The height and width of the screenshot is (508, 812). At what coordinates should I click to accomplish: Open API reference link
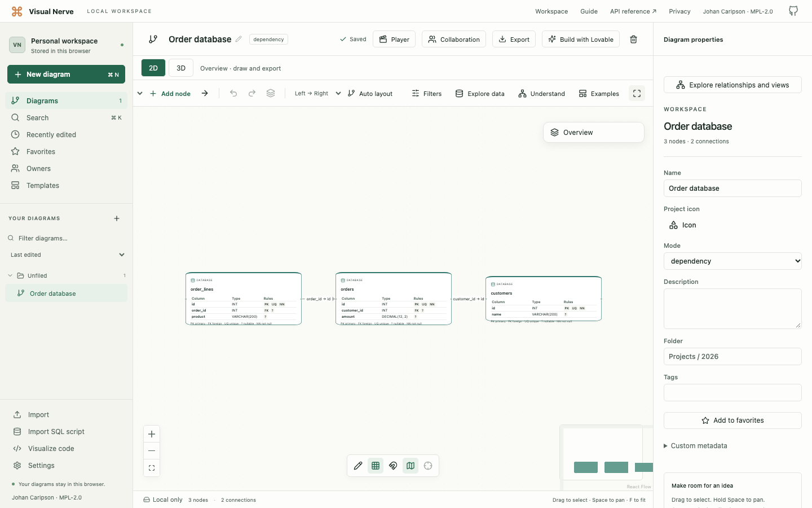pos(633,11)
